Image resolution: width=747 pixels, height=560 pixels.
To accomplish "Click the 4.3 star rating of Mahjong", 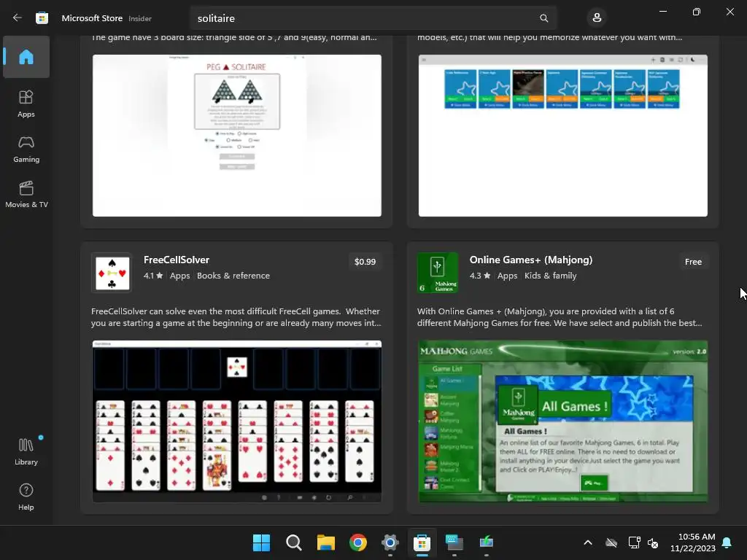I will [479, 276].
